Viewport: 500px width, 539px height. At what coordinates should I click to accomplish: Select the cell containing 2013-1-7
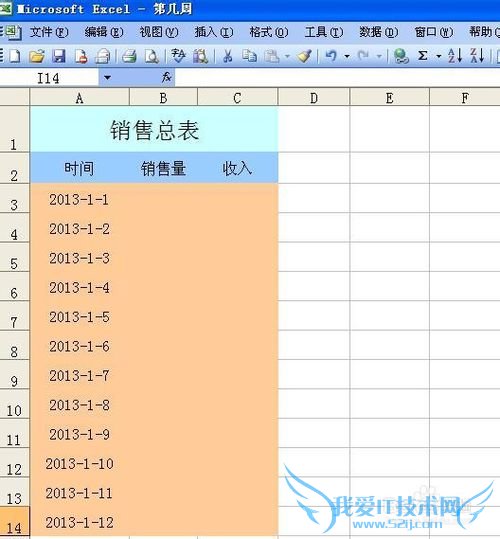point(79,375)
